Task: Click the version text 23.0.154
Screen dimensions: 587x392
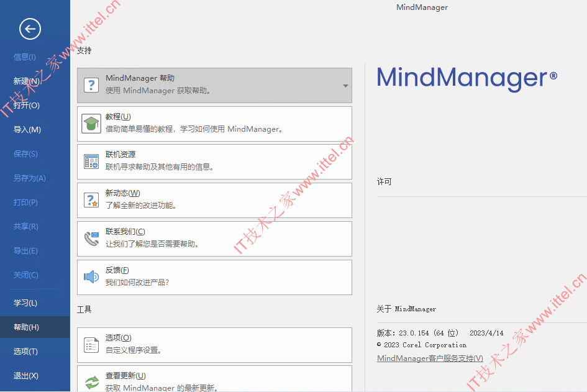Action: pos(414,333)
